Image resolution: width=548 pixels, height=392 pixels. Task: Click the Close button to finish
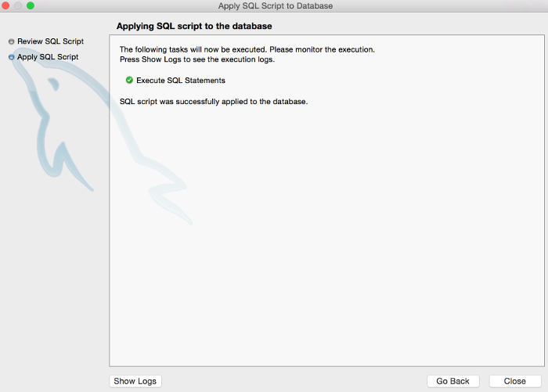(515, 381)
